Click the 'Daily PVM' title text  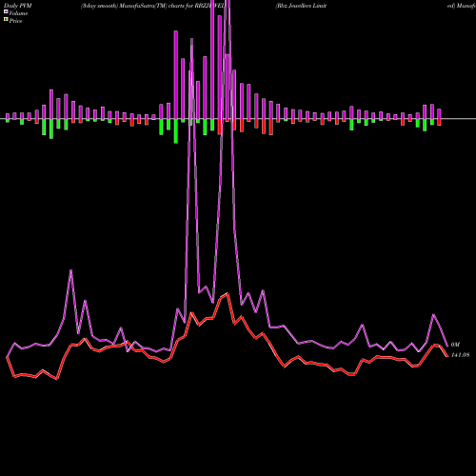(18, 6)
